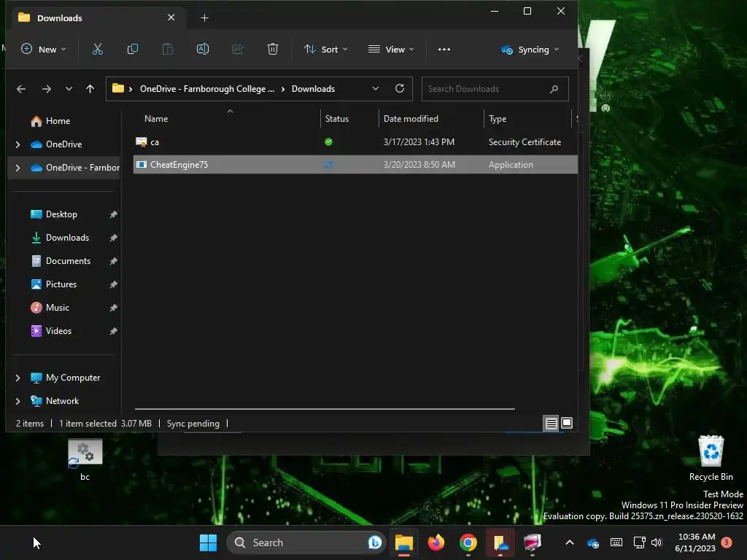Image resolution: width=747 pixels, height=560 pixels.
Task: Open the Recycle Bin on desktop
Action: click(711, 458)
